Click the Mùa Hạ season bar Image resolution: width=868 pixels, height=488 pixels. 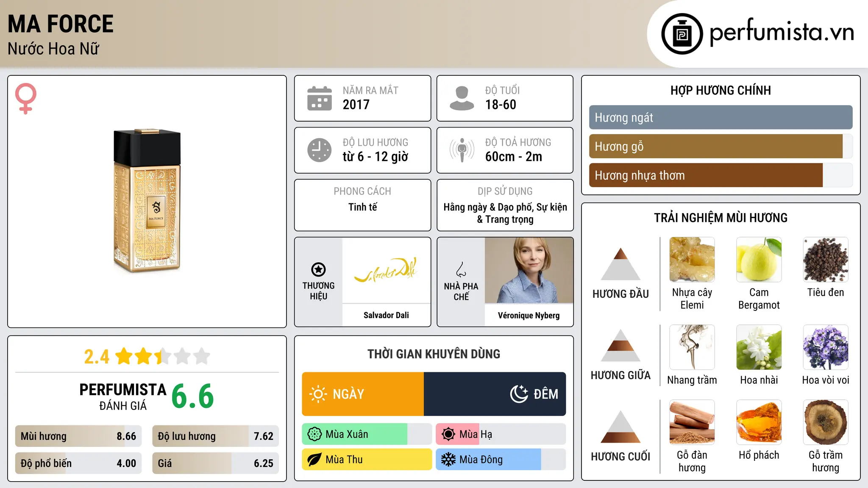coord(501,434)
